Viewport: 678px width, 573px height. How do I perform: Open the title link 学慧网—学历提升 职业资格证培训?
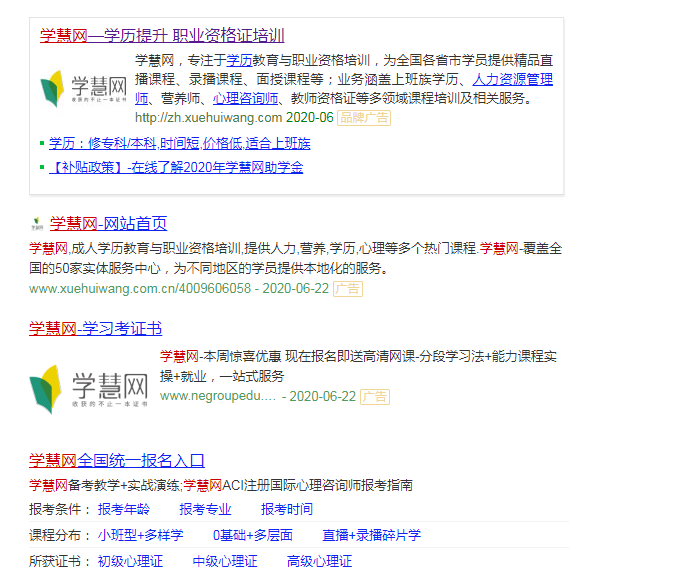coord(162,35)
